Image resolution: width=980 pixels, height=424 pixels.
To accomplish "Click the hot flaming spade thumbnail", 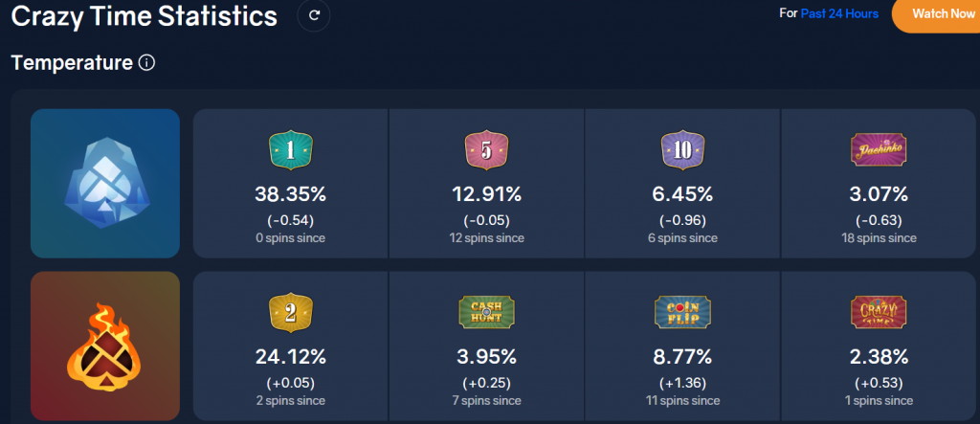I will (x=105, y=346).
